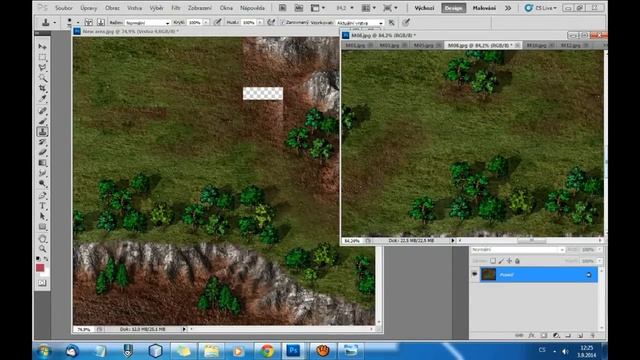Toggle Zarovnaný (Aligned) checkbox
This screenshot has height=360, width=640.
coord(282,22)
